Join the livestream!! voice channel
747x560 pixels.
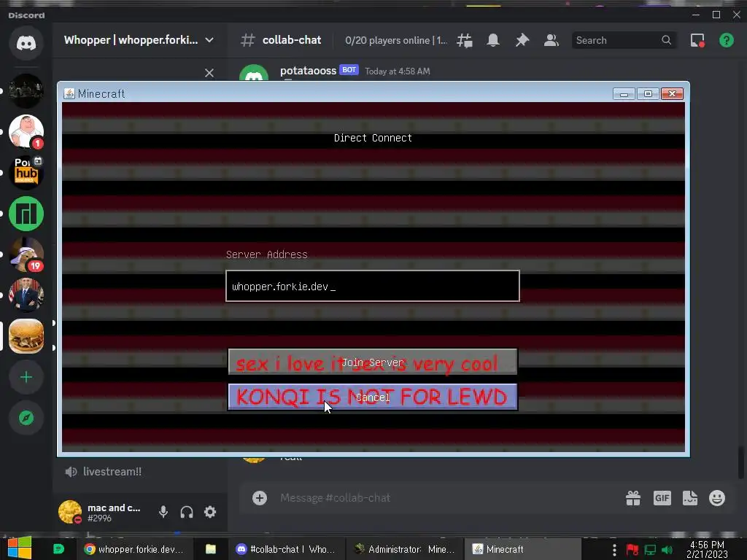pyautogui.click(x=104, y=472)
